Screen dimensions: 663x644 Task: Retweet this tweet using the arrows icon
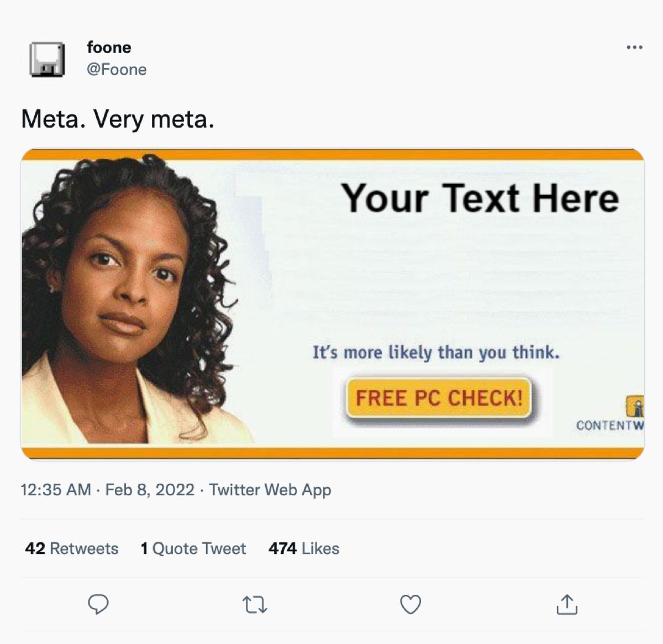pyautogui.click(x=255, y=605)
